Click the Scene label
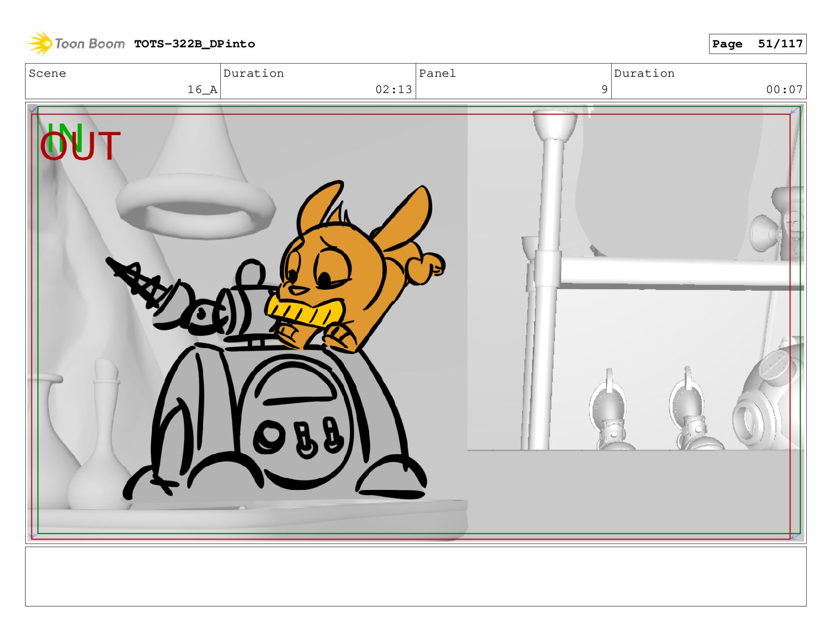The image size is (832, 644). [47, 74]
